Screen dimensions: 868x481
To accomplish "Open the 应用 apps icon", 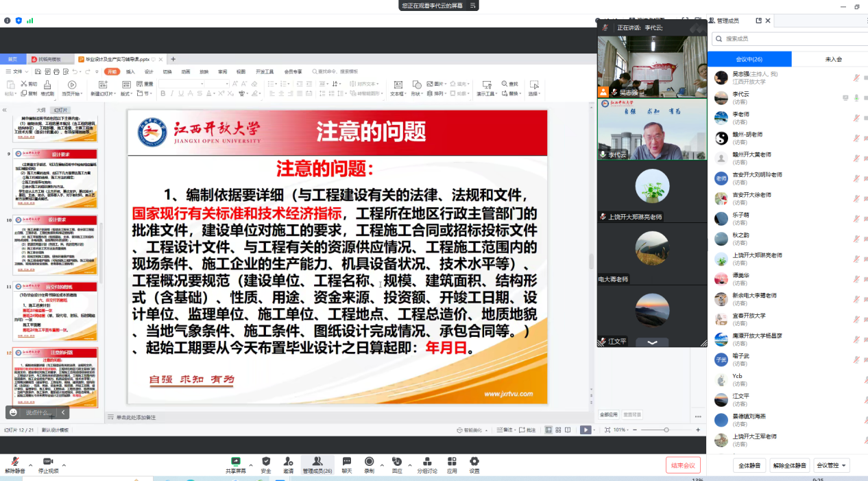I will (x=452, y=462).
